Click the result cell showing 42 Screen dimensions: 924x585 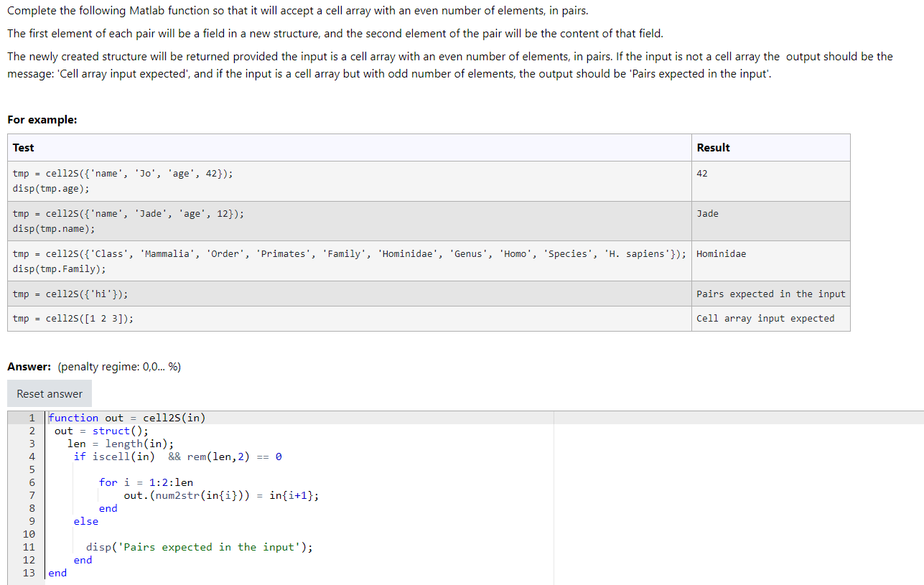tap(701, 173)
